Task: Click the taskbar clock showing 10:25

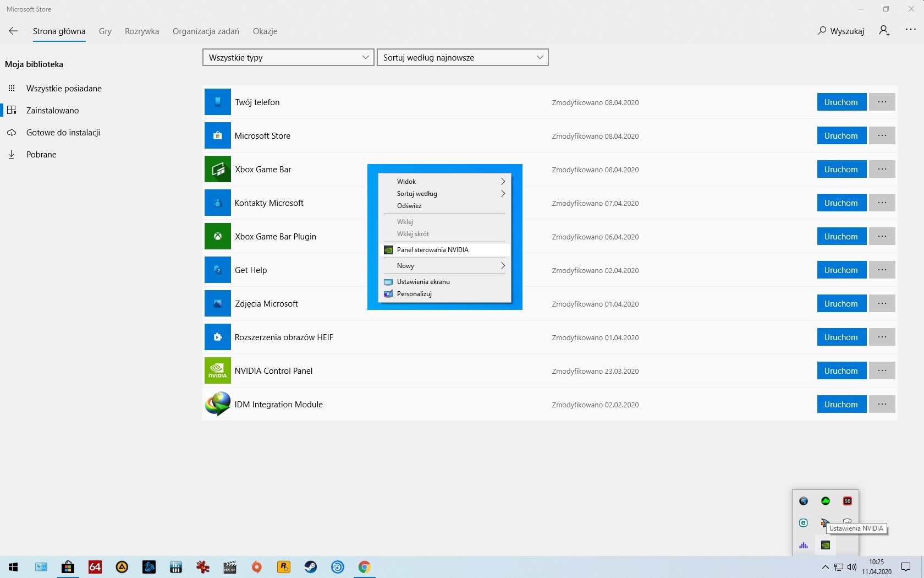Action: pos(877,567)
